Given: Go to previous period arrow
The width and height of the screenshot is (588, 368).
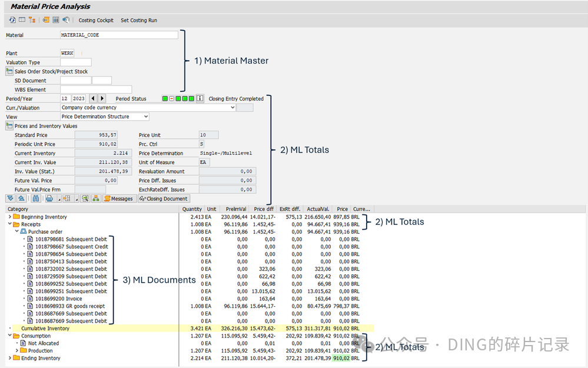Looking at the screenshot, I should pyautogui.click(x=93, y=98).
